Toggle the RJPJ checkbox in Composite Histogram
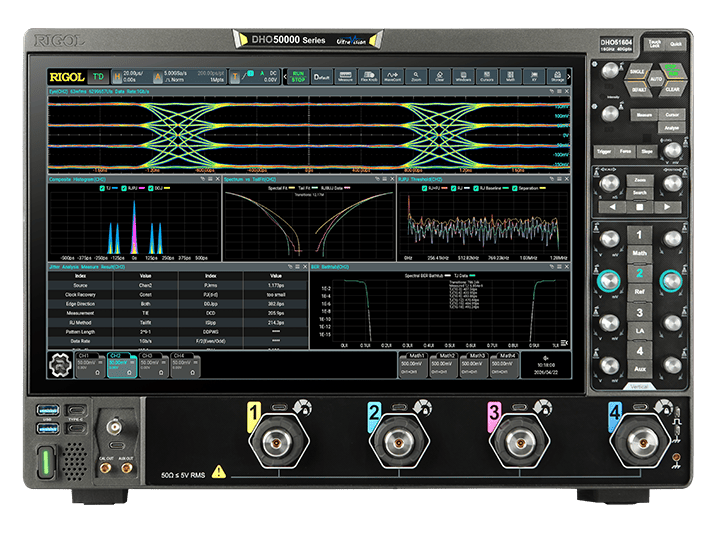This screenshot has height=541, width=716. 124,188
